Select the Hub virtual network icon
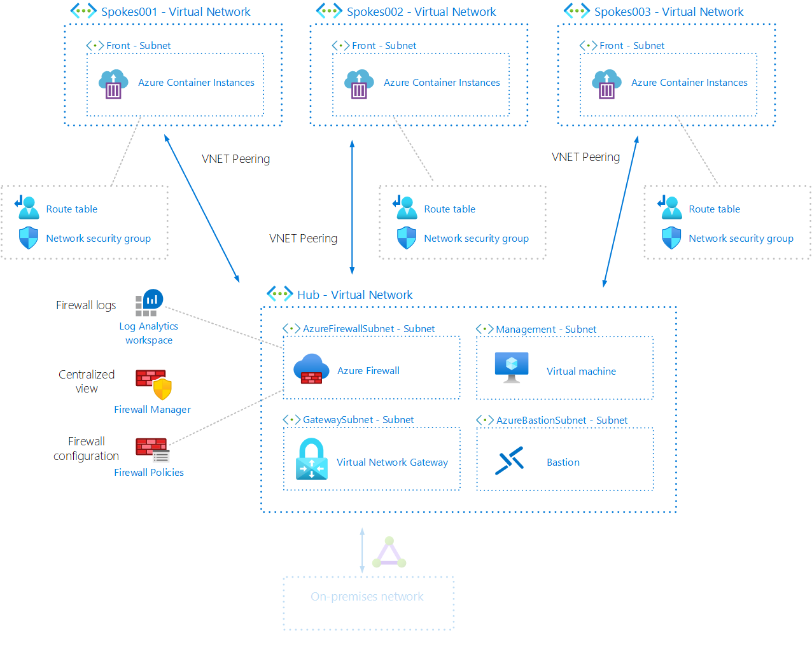This screenshot has width=812, height=654. pyautogui.click(x=280, y=294)
